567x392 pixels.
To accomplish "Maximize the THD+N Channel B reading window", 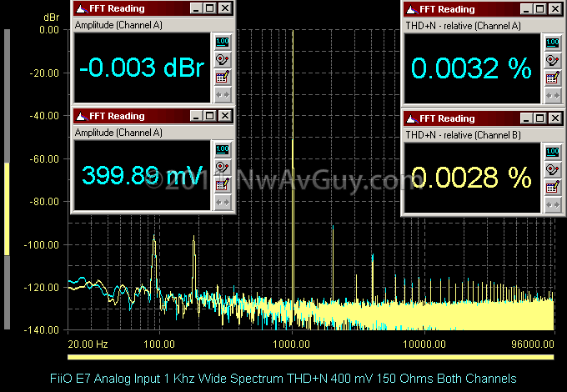I will tap(539, 118).
